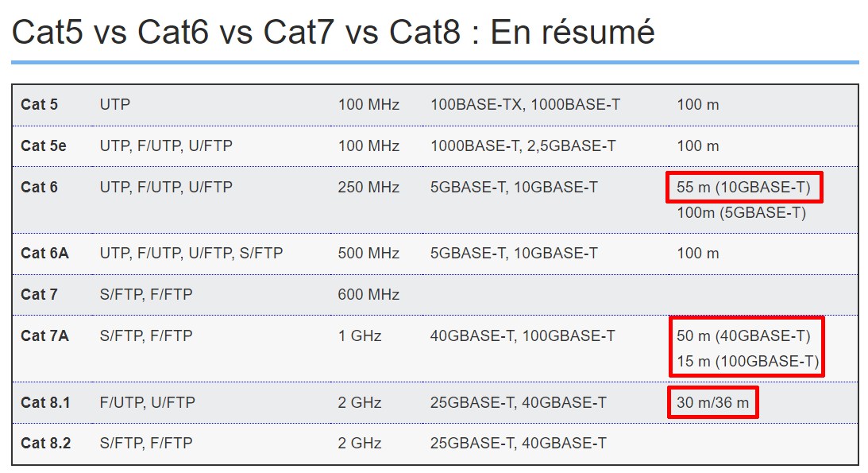
Task: Click the 30 m/36 m cell
Action: [x=712, y=402]
